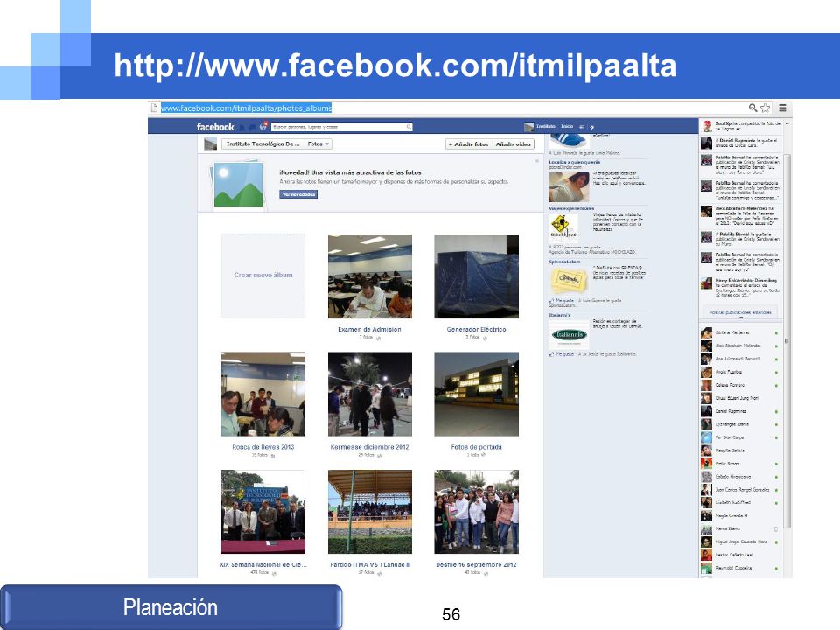
Task: Open the Fotos de portada album thumbnail
Action: 476,395
